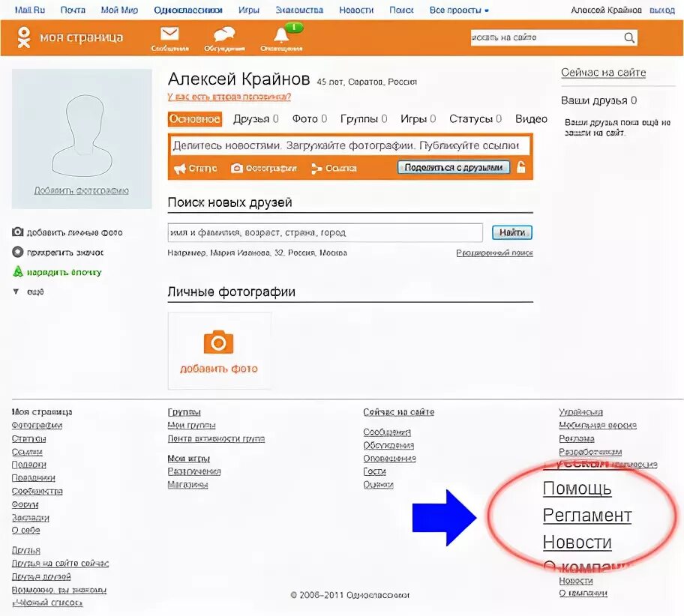Expand the 'ещё' sidebar menu

click(x=28, y=292)
